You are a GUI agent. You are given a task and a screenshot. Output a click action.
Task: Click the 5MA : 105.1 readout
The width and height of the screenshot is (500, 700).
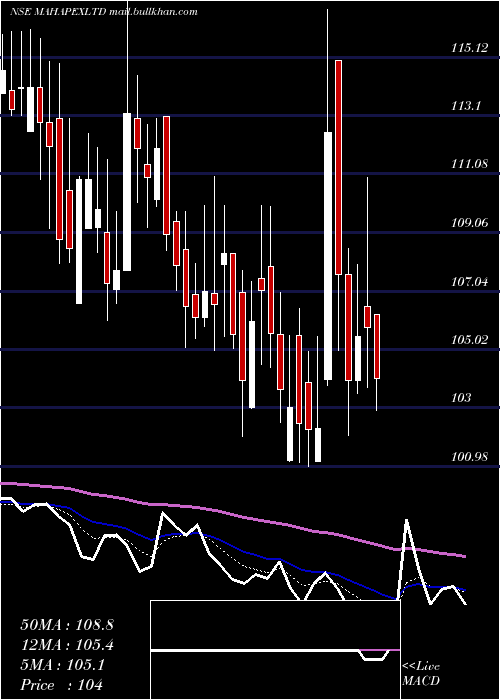click(x=62, y=665)
